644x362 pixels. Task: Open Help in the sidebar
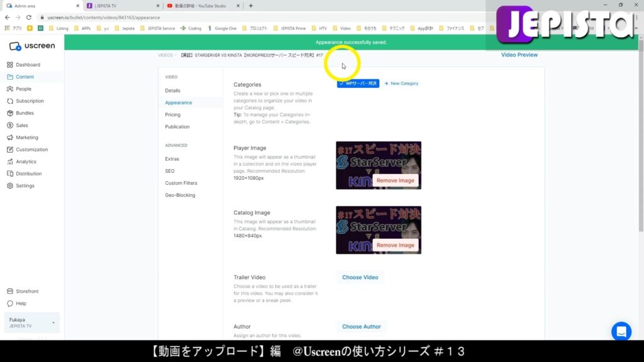click(17, 304)
